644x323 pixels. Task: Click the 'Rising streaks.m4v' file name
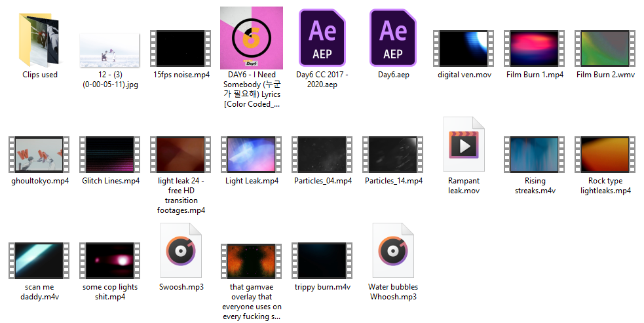point(535,186)
